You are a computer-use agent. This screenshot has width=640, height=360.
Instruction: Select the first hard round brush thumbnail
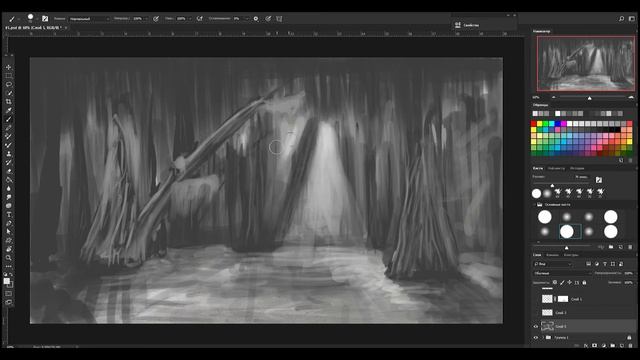(x=544, y=217)
